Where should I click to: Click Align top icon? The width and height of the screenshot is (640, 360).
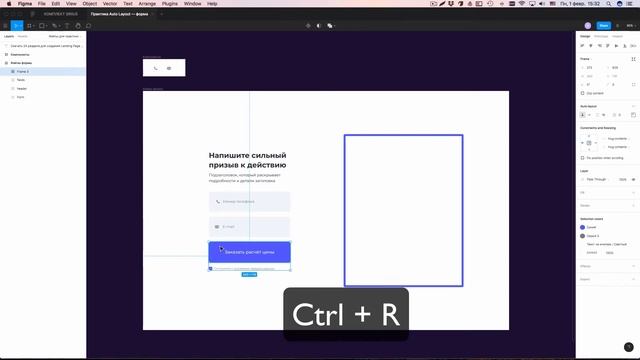[x=608, y=46]
